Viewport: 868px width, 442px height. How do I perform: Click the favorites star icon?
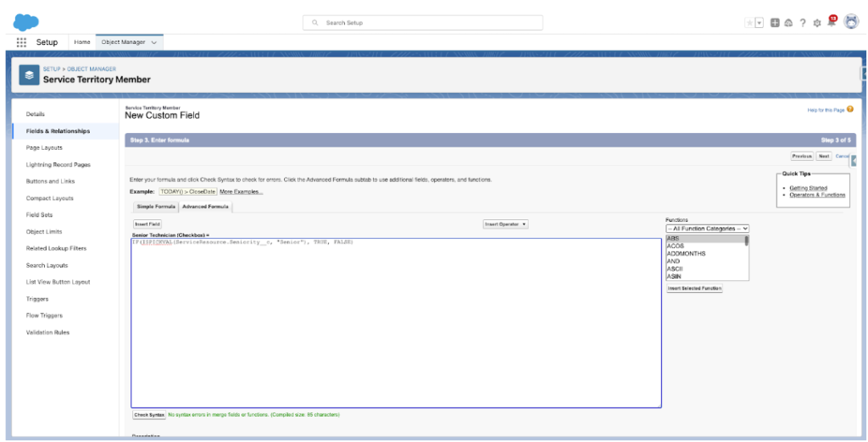tap(749, 23)
